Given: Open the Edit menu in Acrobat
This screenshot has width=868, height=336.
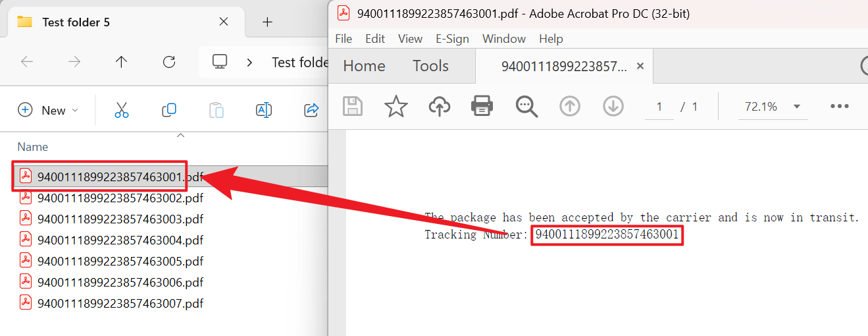Looking at the screenshot, I should pos(375,39).
